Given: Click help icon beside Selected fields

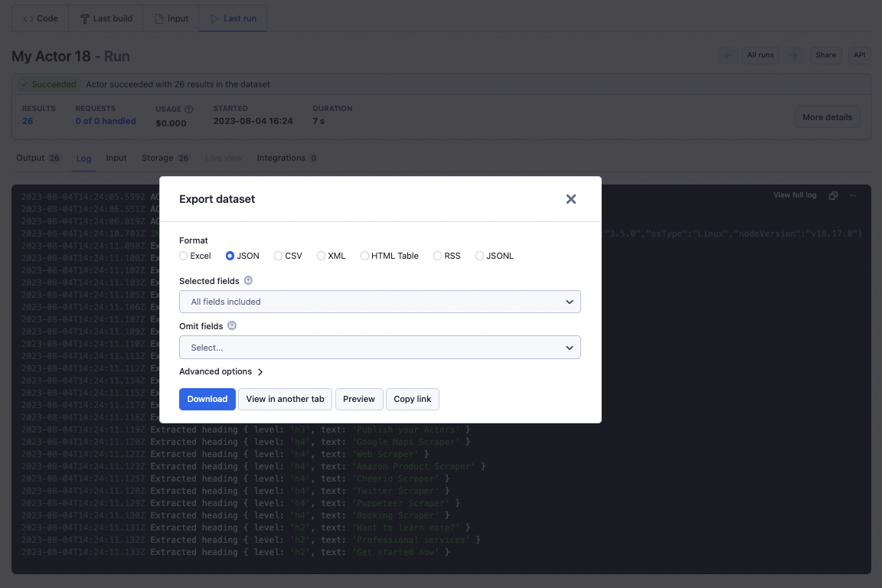Looking at the screenshot, I should [x=248, y=281].
